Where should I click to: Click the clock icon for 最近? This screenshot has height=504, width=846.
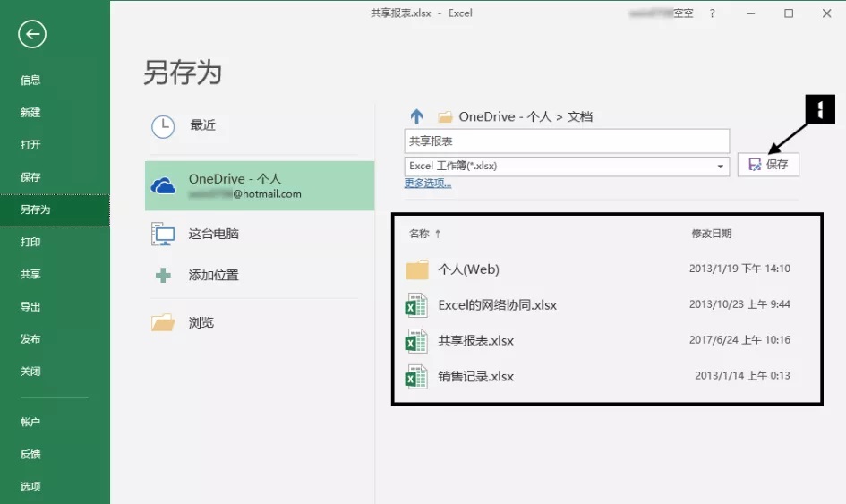click(162, 127)
